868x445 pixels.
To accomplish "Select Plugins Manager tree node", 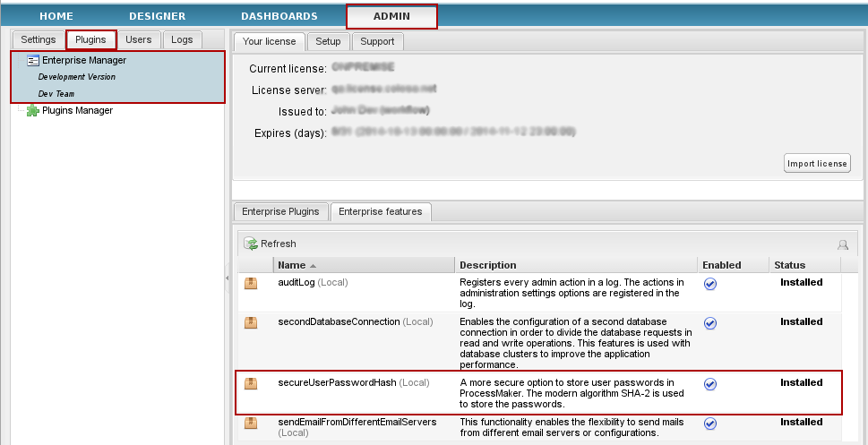I will click(x=77, y=111).
